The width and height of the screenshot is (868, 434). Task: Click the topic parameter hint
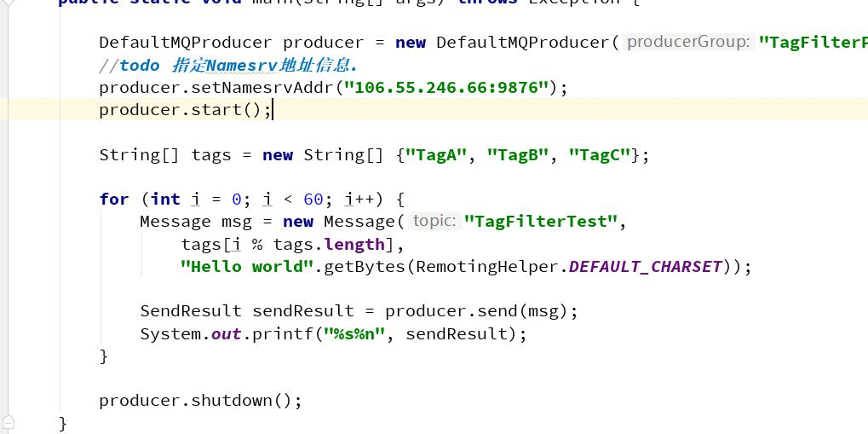point(434,221)
